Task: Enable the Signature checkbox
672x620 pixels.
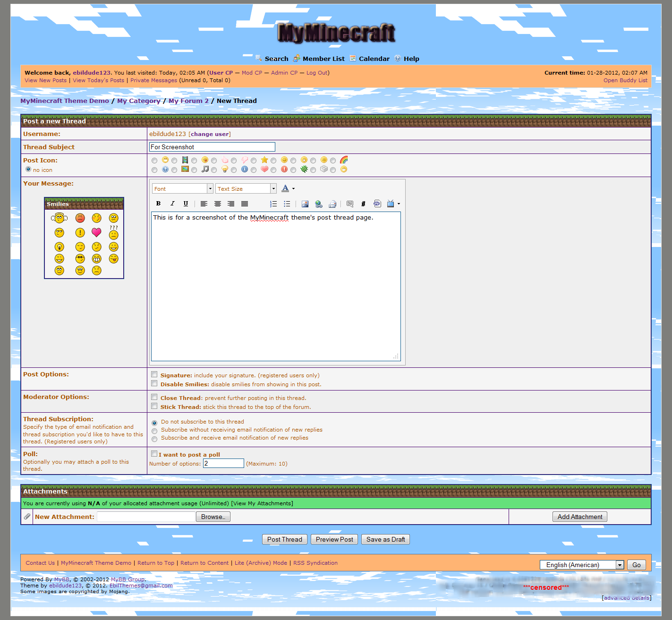Action: (154, 374)
